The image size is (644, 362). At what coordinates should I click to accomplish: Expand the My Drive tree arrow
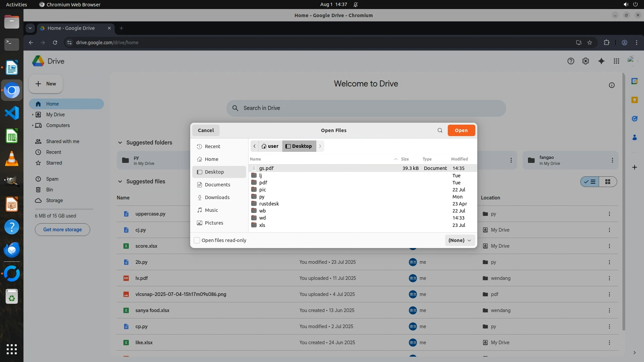(x=33, y=115)
